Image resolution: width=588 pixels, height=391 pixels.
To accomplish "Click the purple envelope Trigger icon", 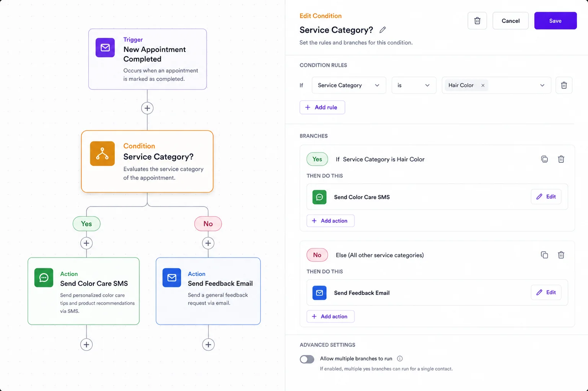I will coord(105,48).
